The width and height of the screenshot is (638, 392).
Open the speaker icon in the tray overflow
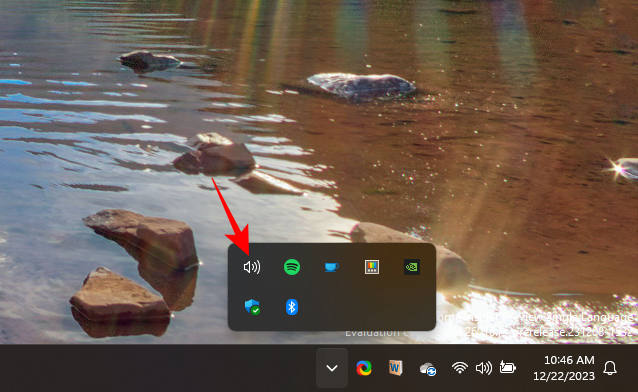pyautogui.click(x=252, y=267)
